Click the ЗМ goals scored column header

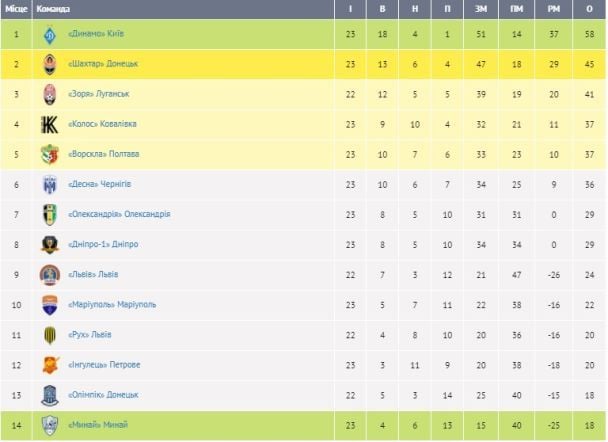(481, 9)
